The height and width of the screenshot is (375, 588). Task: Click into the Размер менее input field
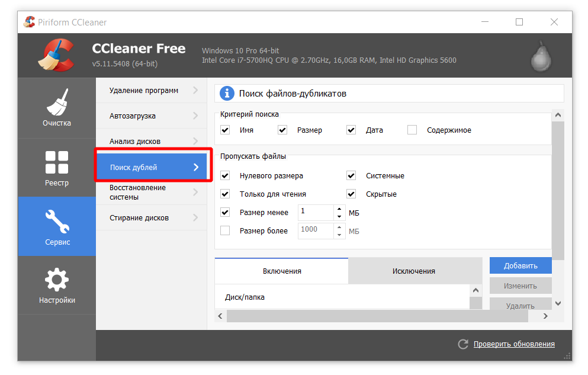coord(315,212)
